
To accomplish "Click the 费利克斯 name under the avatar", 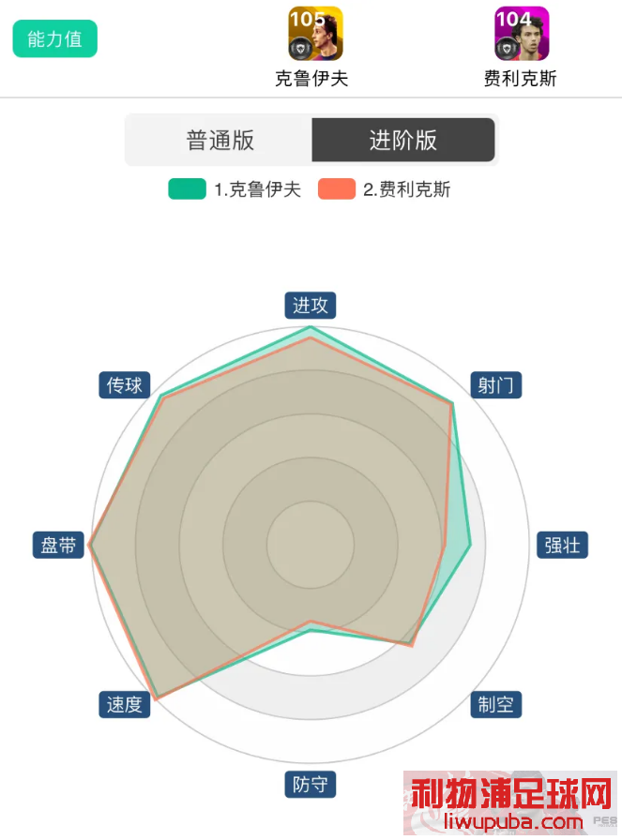I will tap(520, 79).
